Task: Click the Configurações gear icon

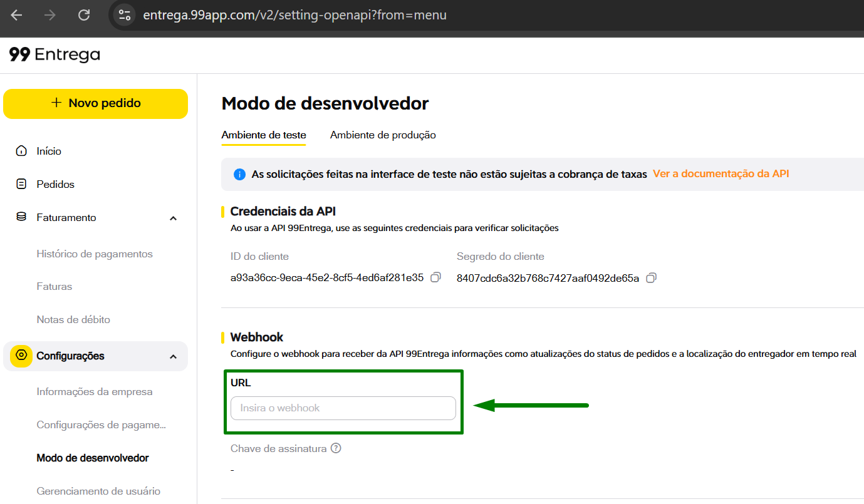Action: coord(21,356)
